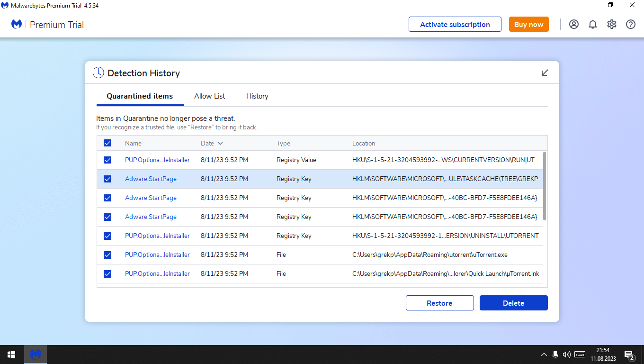Switch to the Allow List tab
Screen dimensions: 644x364
click(210, 96)
